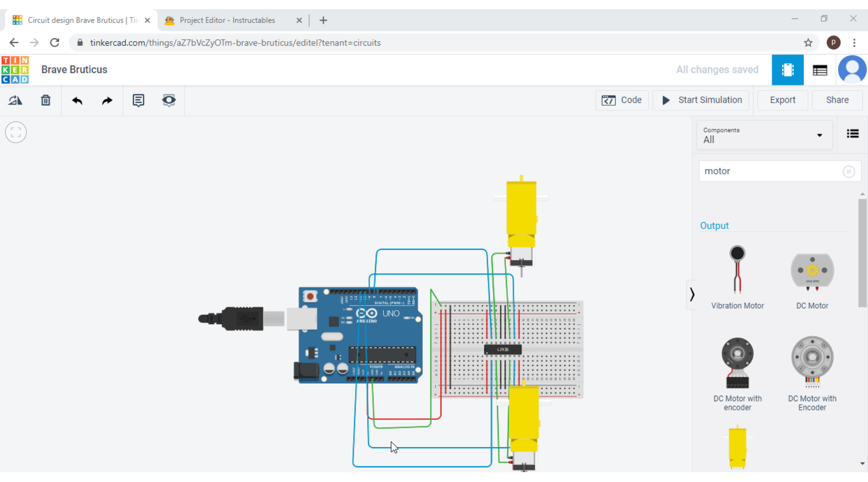This screenshot has height=482, width=868.
Task: Click the Output category heading
Action: [x=714, y=226]
